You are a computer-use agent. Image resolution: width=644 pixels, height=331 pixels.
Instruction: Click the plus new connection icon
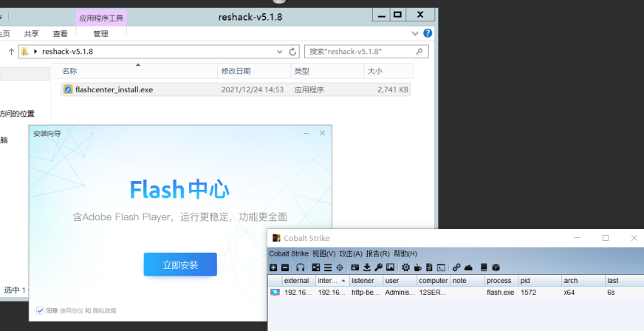(273, 267)
